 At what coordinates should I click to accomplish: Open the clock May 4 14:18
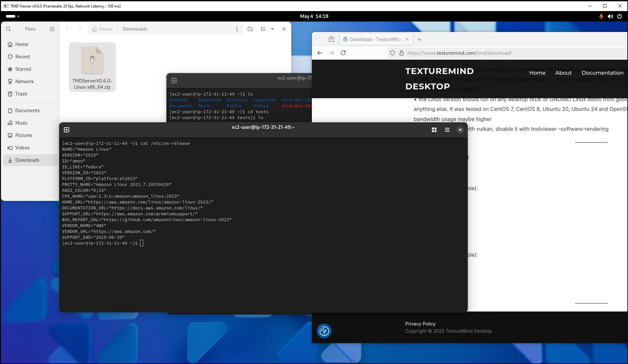pyautogui.click(x=314, y=16)
